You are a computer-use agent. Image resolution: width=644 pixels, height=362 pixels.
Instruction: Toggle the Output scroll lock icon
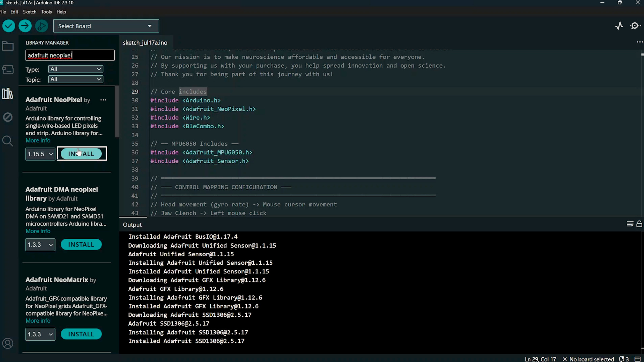pyautogui.click(x=639, y=224)
